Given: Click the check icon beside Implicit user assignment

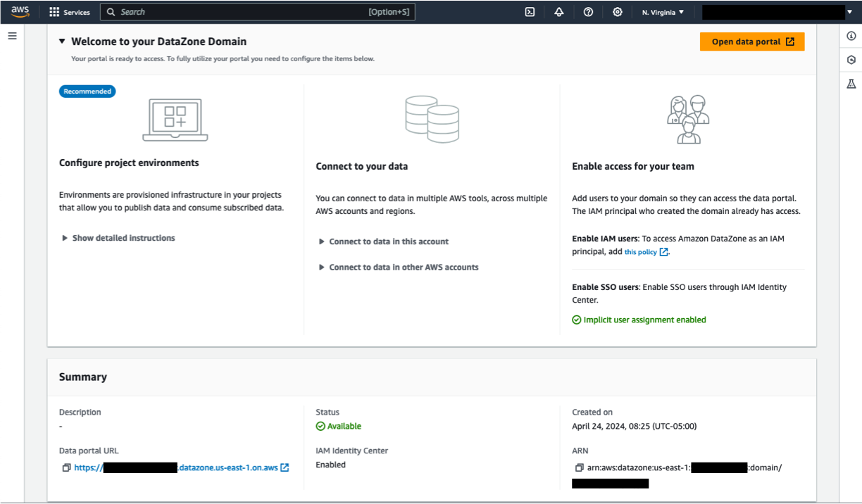Looking at the screenshot, I should click(x=577, y=320).
